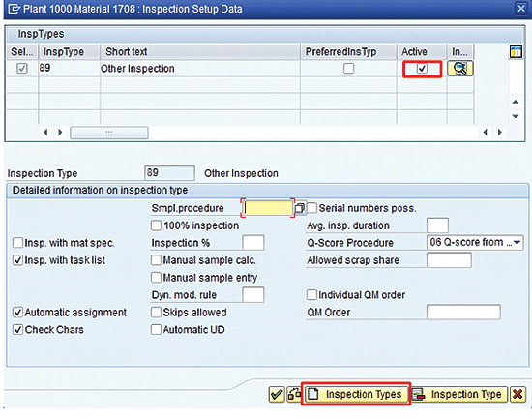The width and height of the screenshot is (532, 420).
Task: Click the horizontal scrollbar thumb in the InspTypes table
Action: 109,133
